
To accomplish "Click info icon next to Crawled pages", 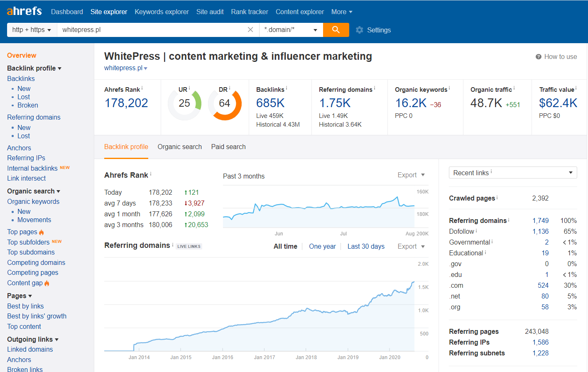I will pos(497,197).
